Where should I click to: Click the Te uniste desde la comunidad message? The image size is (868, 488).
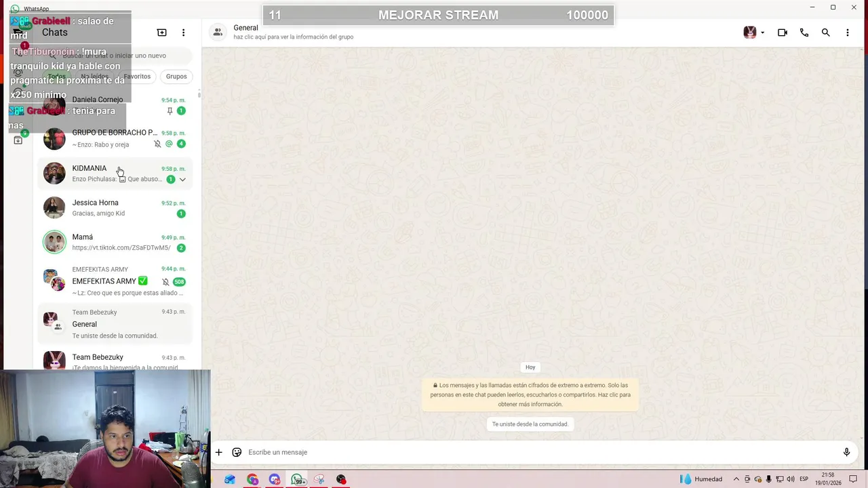[530, 424]
